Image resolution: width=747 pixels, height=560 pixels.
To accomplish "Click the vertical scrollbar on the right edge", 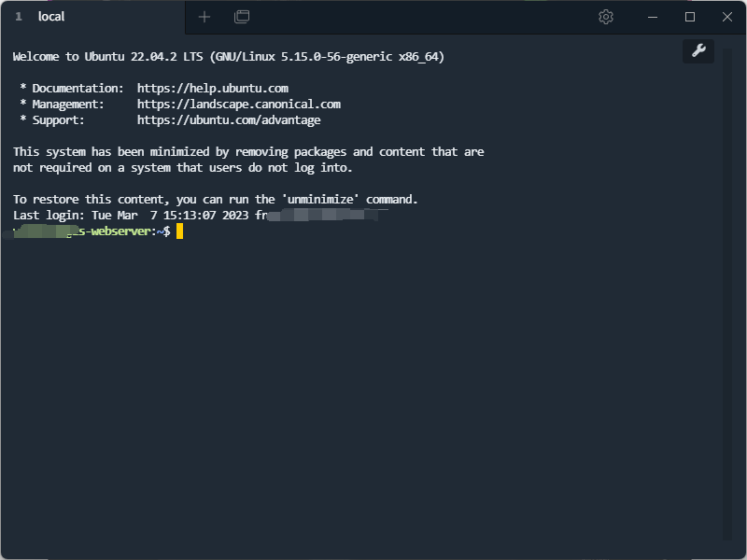I will (x=726, y=294).
